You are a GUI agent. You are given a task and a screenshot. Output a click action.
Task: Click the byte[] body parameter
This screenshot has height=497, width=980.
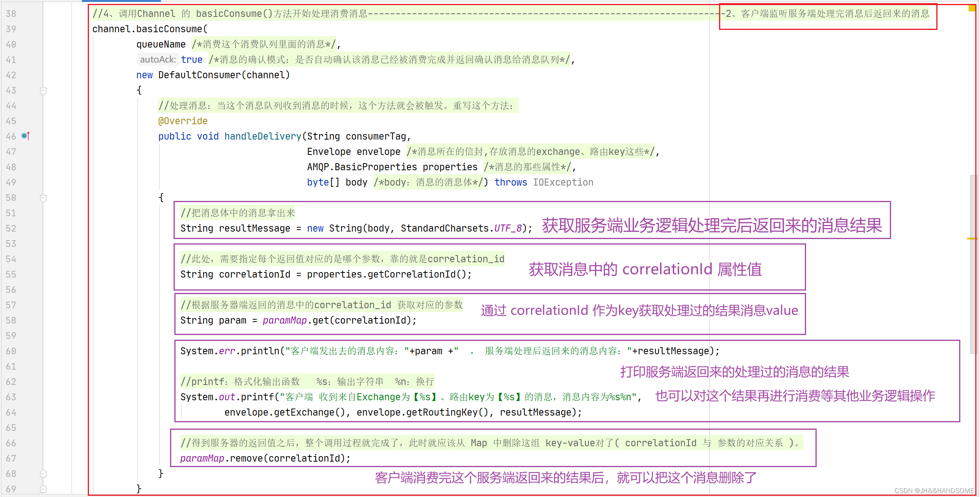tap(337, 182)
